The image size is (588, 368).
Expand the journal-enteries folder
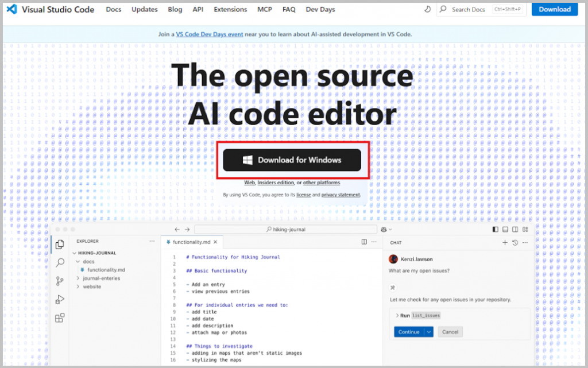(x=78, y=278)
